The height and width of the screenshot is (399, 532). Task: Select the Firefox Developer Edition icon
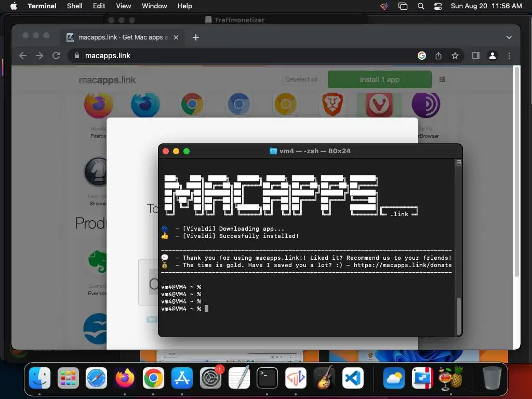coord(145,105)
